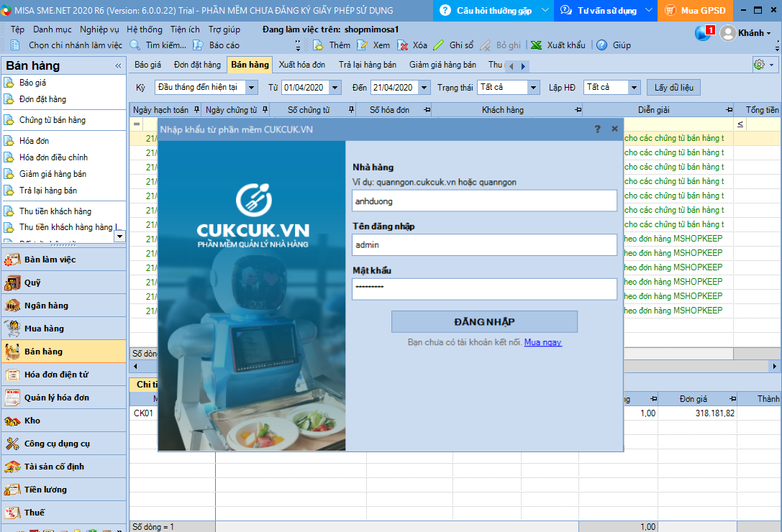Screen dimensions: 782x532
Task: Click the Tên đăng nhập input field
Action: coord(484,245)
